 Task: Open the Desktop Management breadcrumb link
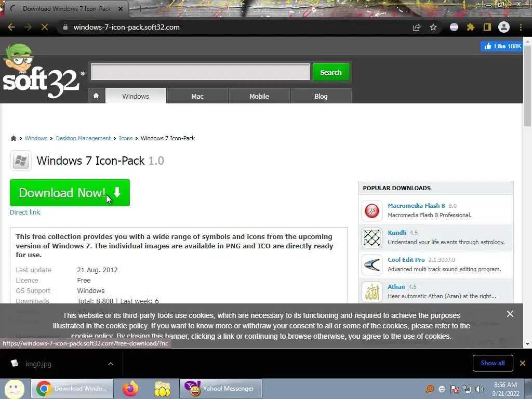[x=83, y=138]
